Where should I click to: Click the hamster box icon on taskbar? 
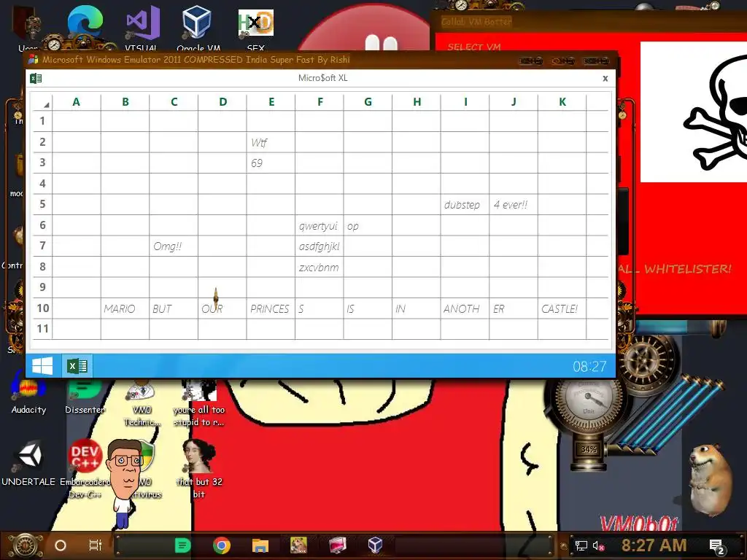298,545
